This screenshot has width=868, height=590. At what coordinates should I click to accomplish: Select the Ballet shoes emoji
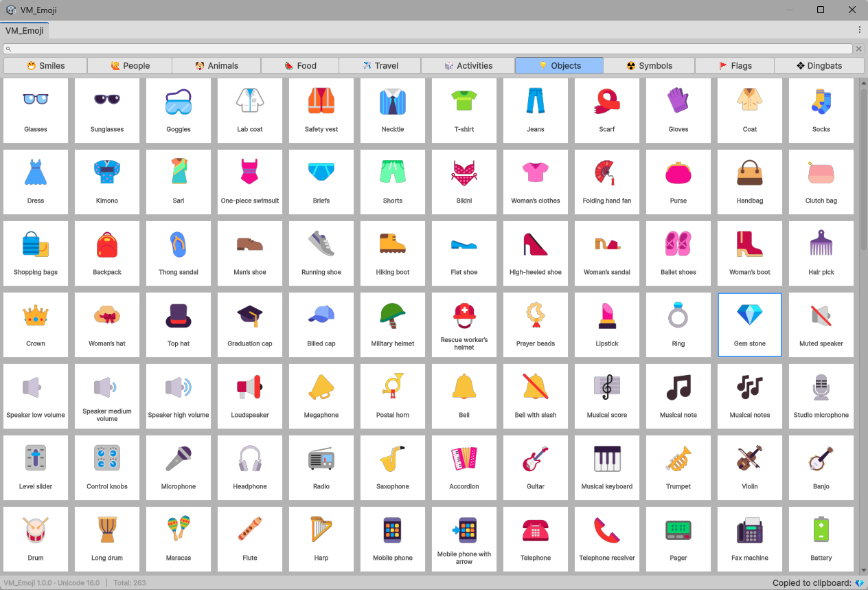coord(678,253)
